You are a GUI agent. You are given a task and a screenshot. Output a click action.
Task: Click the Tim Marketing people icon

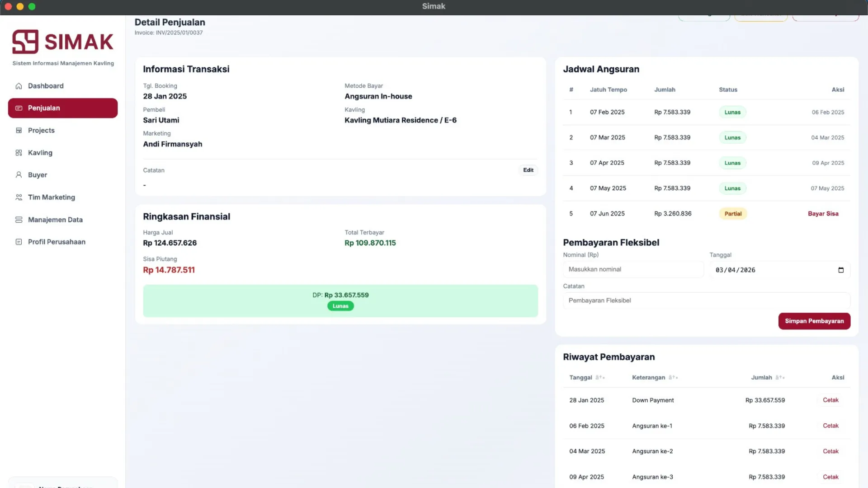click(19, 197)
